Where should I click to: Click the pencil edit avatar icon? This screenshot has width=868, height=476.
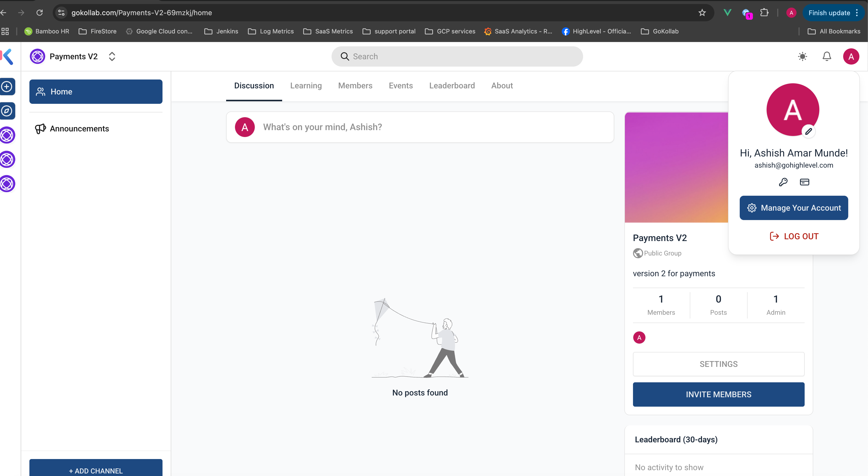point(808,132)
